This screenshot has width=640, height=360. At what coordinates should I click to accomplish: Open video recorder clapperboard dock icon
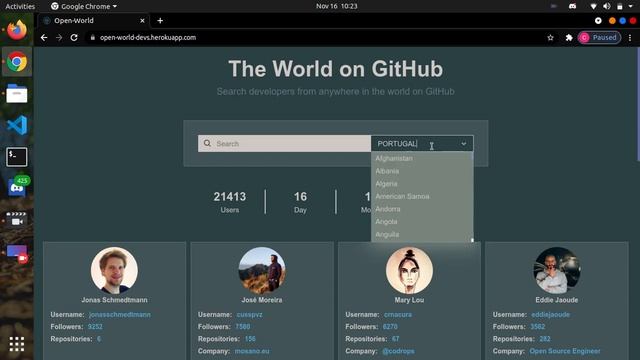(x=17, y=219)
